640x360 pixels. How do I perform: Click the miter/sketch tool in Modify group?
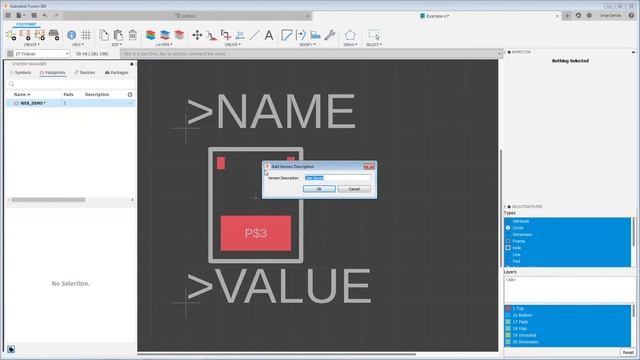(x=287, y=35)
